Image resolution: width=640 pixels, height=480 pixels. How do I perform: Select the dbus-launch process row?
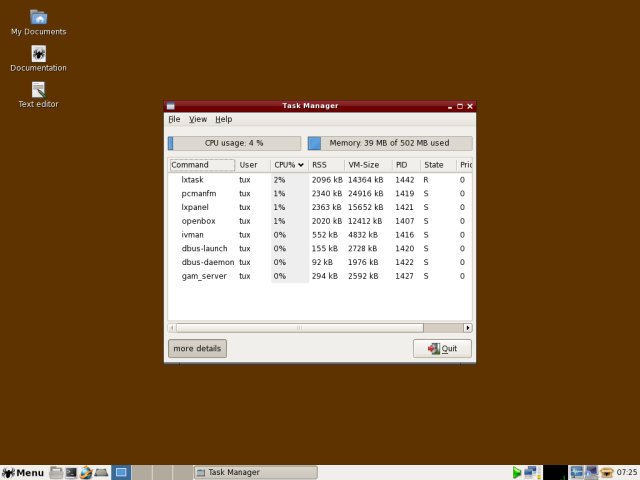pos(320,249)
